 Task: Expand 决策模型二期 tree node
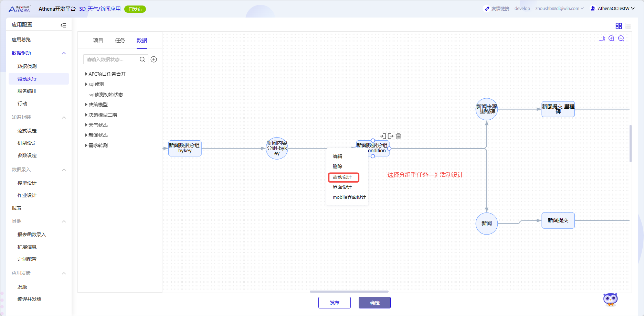tap(86, 115)
